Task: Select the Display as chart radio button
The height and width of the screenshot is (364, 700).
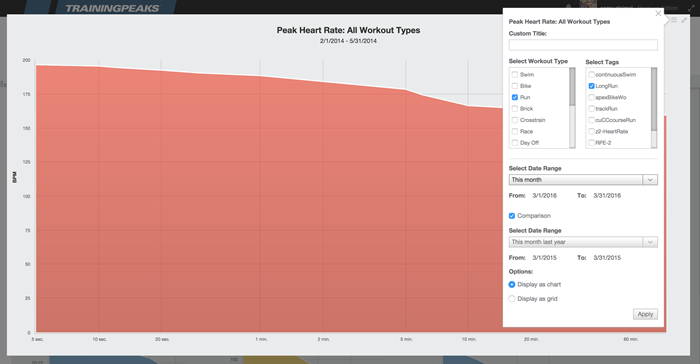Action: (512, 285)
